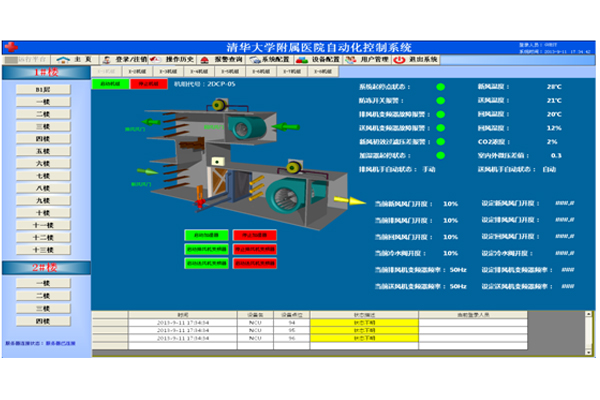Viewport: 600px width, 400px height.
Task: Click the red 停止加湿器 button
Action: click(x=255, y=235)
